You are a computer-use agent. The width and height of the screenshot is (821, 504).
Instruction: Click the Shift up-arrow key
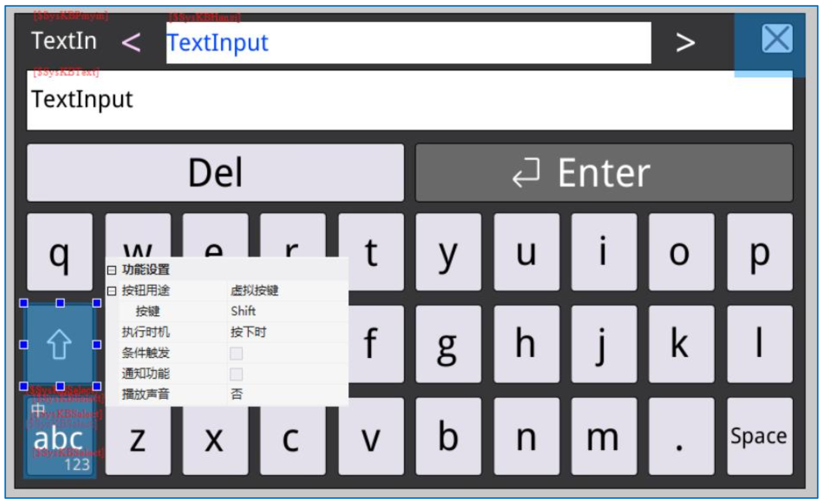click(59, 344)
